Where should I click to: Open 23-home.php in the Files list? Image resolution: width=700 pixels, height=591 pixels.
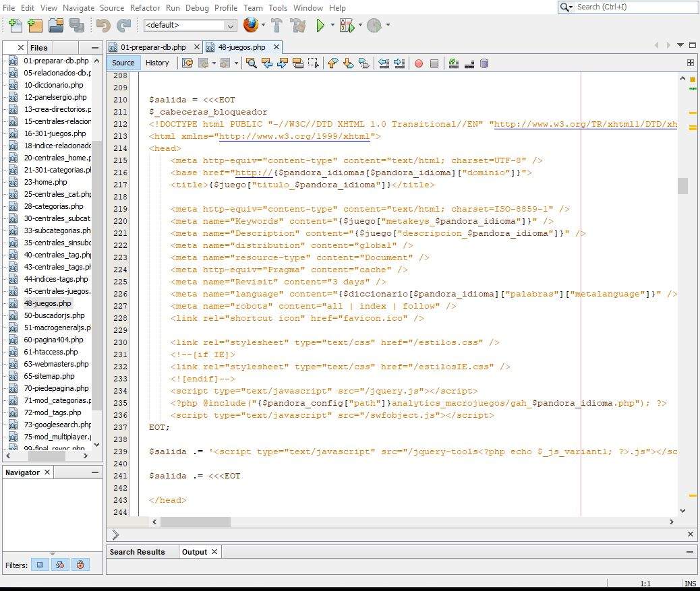[46, 182]
